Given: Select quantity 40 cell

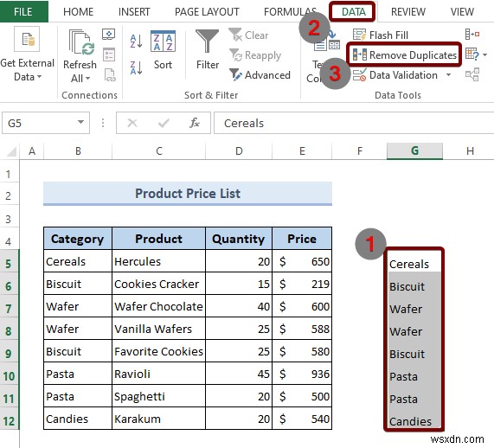Looking at the screenshot, I should (239, 306).
